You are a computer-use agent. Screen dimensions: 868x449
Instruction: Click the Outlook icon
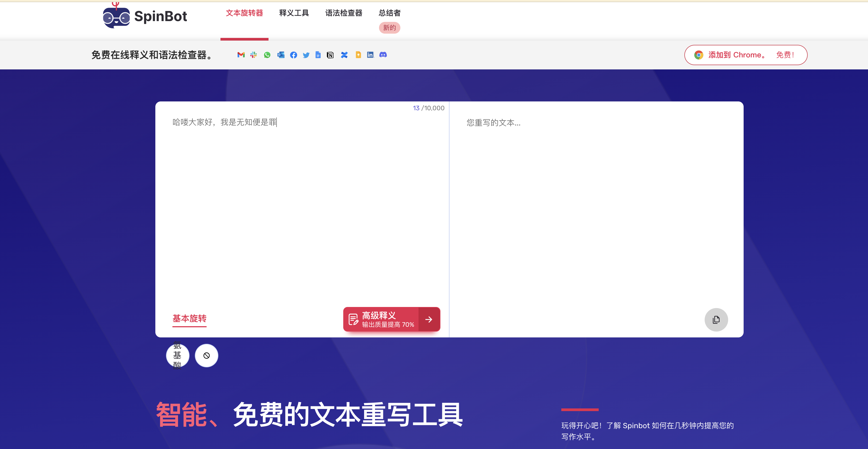[x=281, y=55]
